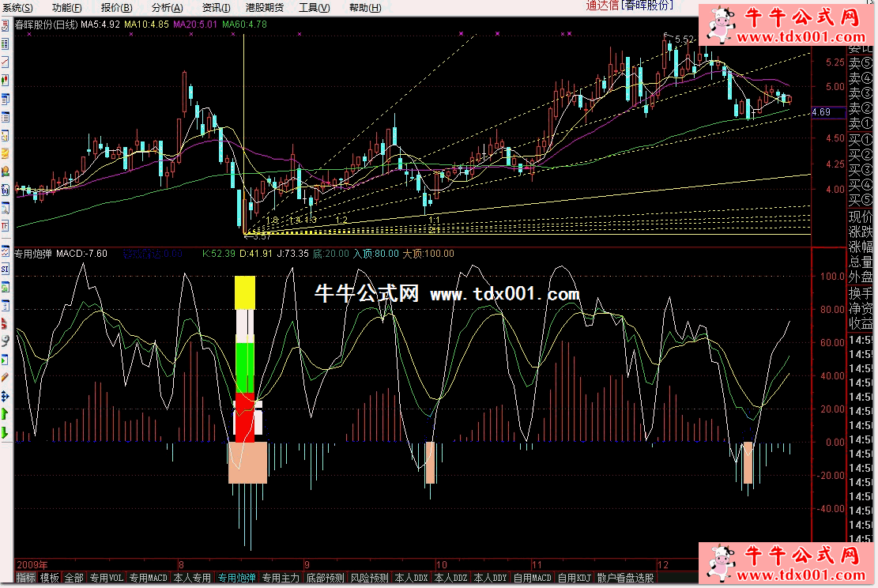The height and width of the screenshot is (588, 878).
Task: Select the 专用MACD indicator tab
Action: click(149, 578)
